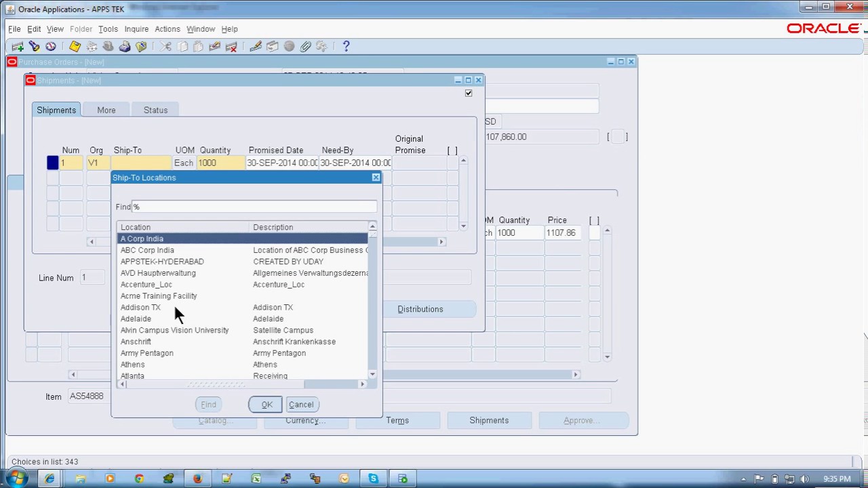Click Cancel in Ship-To Locations dialog

(301, 405)
